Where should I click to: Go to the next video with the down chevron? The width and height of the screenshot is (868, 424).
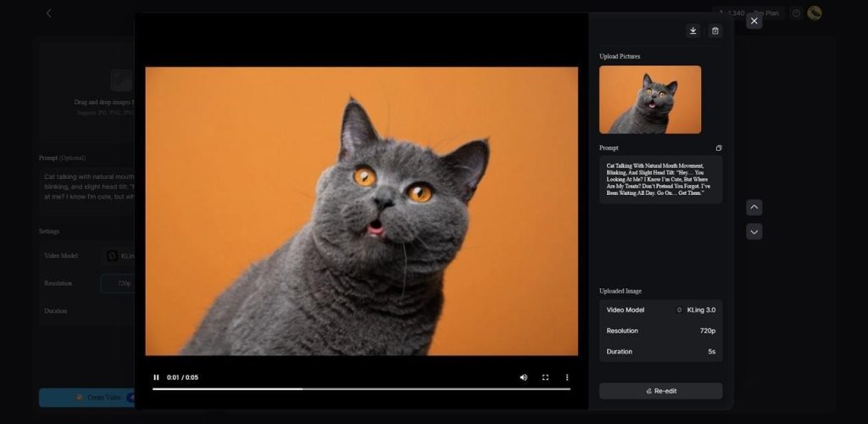tap(754, 232)
